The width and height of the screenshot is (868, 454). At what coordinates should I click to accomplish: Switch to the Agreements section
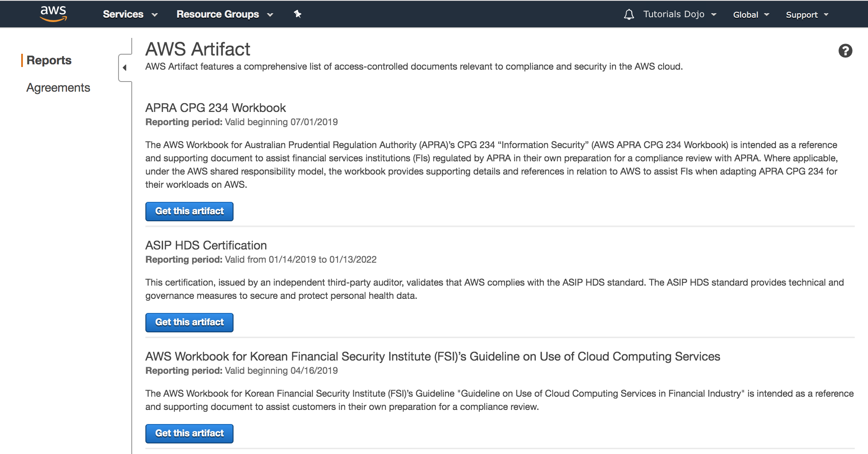58,87
